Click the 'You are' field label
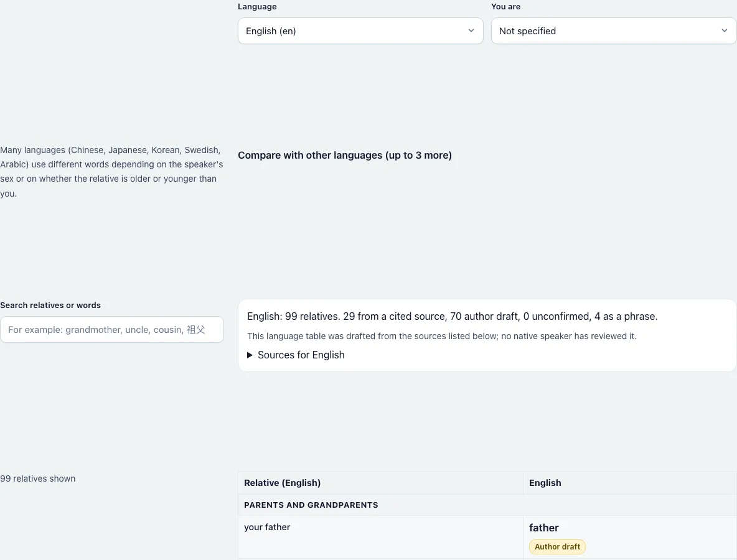Screen dimensions: 737x560 point(505,7)
